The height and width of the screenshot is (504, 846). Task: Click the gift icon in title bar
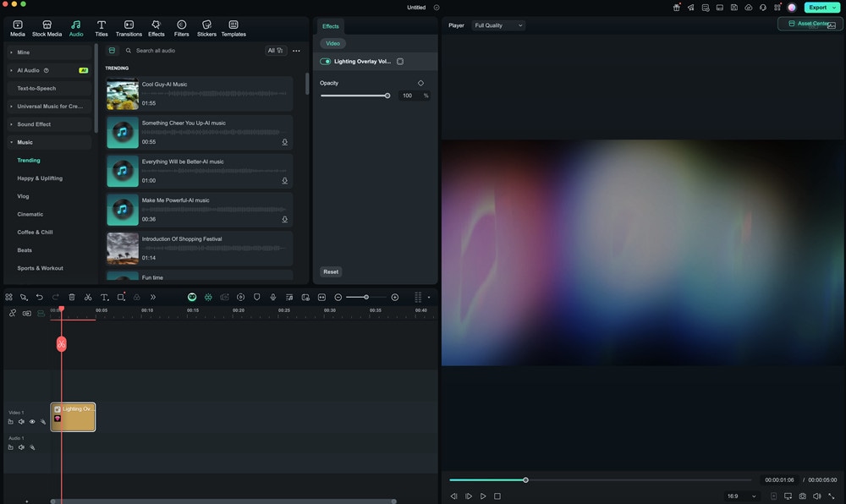pyautogui.click(x=676, y=8)
